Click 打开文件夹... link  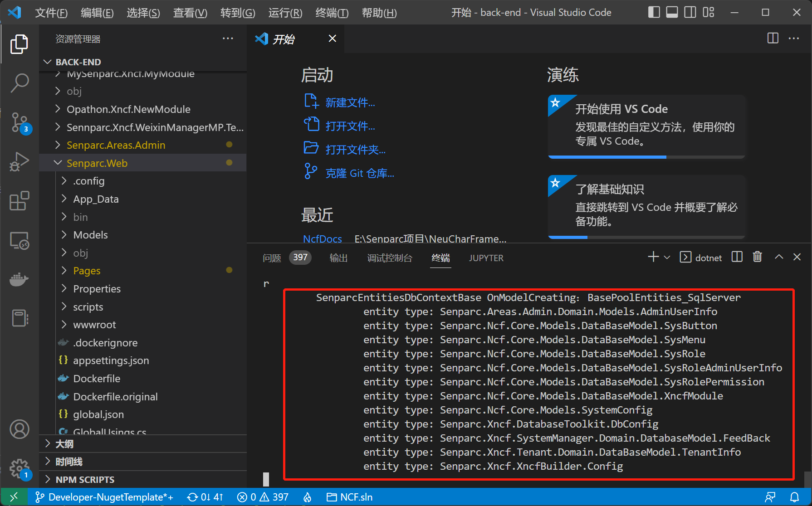(355, 150)
